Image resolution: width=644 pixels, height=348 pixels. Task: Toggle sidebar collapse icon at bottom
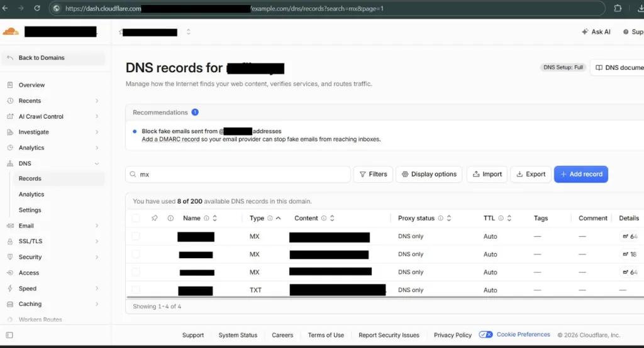[9, 335]
